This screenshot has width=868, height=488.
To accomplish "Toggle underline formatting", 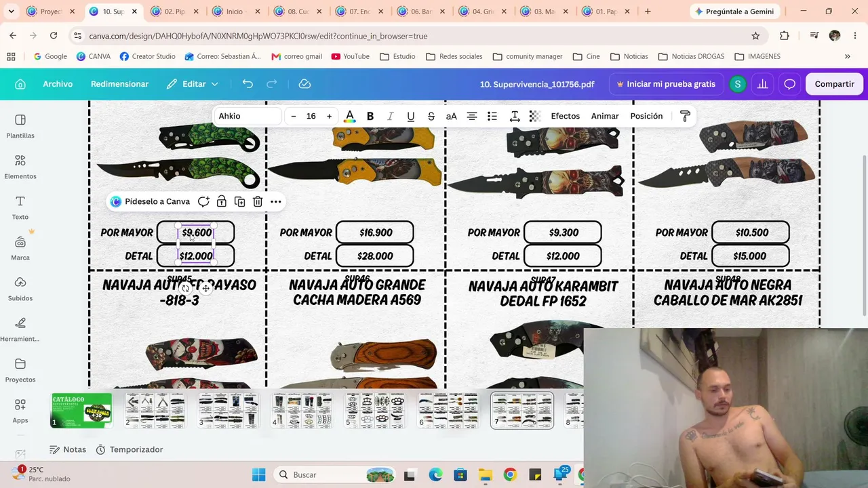I will click(x=410, y=116).
